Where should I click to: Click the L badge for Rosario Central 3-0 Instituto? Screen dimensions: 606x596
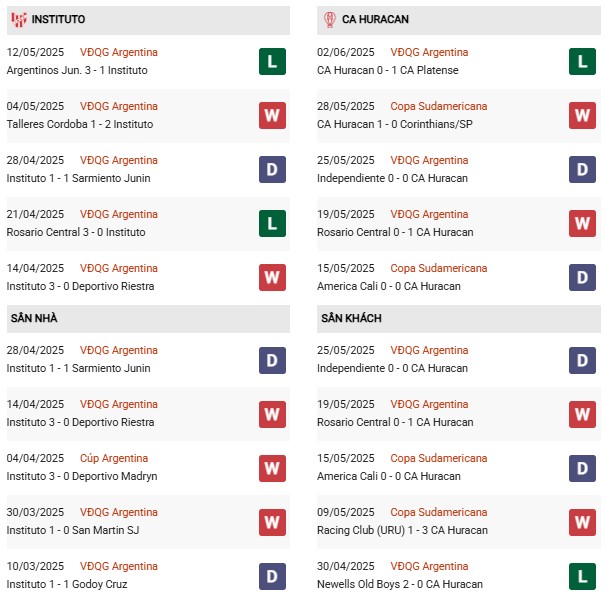(272, 223)
